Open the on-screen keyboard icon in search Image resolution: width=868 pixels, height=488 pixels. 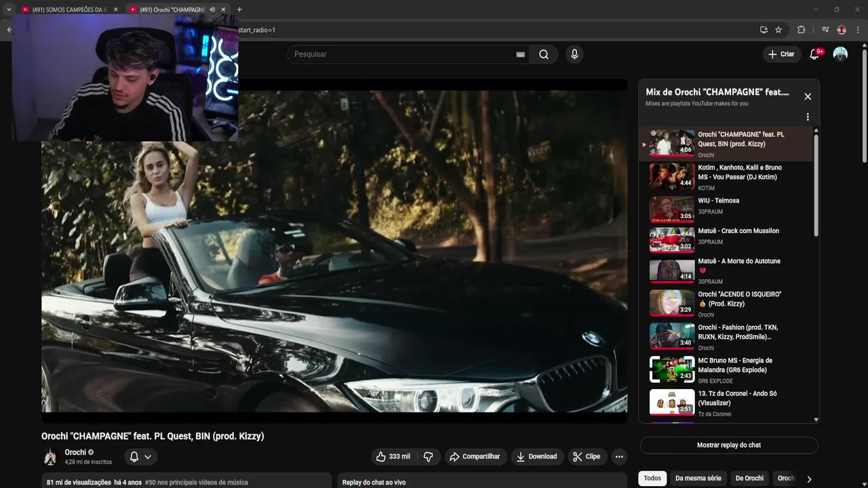tap(520, 54)
